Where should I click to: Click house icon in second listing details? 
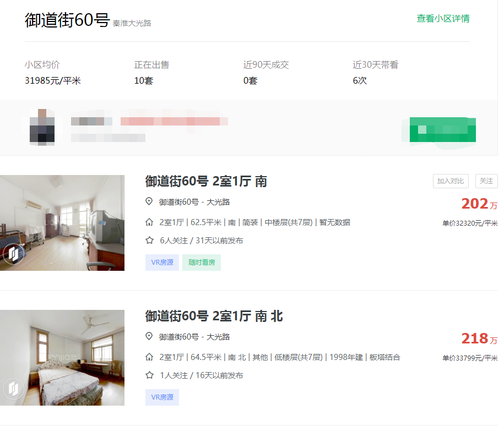[149, 357]
